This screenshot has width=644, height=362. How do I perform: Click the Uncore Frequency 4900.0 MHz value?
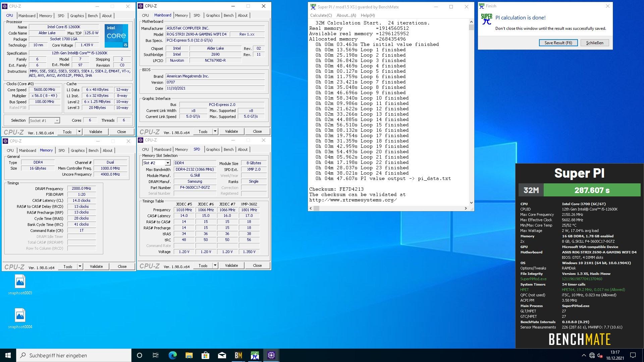click(110, 174)
